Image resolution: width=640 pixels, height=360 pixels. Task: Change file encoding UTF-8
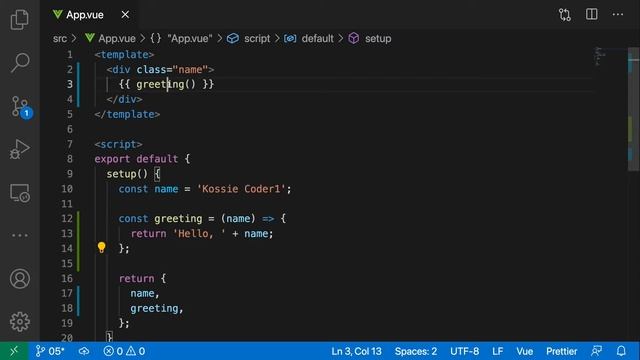pyautogui.click(x=464, y=351)
